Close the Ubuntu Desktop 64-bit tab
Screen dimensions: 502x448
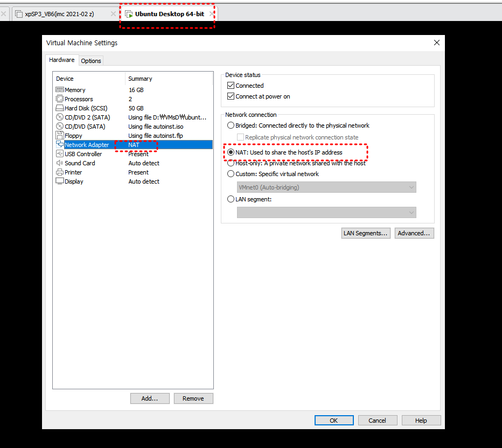tap(211, 14)
